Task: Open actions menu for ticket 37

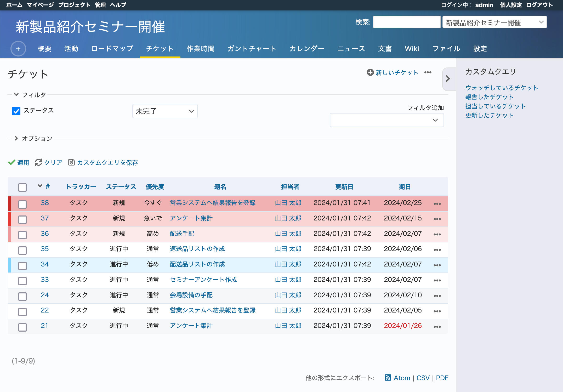Action: click(x=437, y=219)
